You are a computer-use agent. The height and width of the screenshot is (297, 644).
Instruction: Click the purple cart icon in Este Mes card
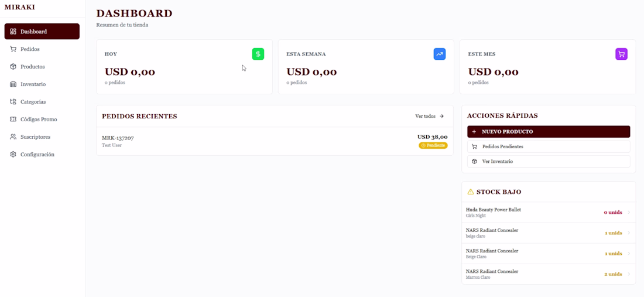[x=621, y=54]
